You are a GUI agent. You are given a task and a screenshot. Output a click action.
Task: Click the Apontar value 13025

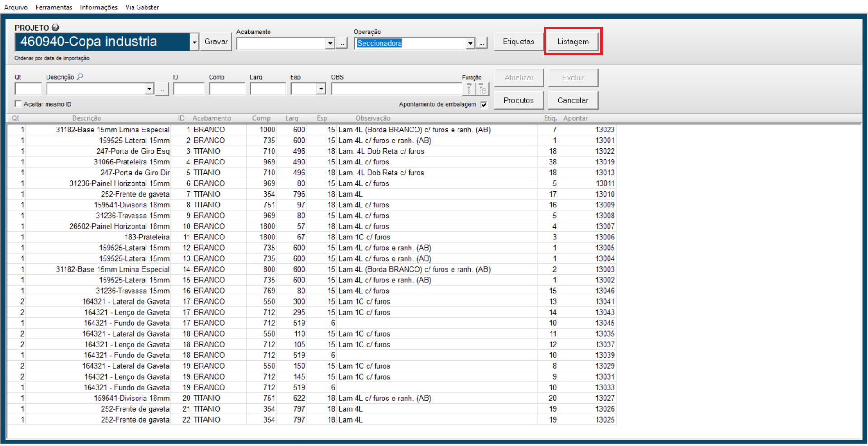point(605,420)
